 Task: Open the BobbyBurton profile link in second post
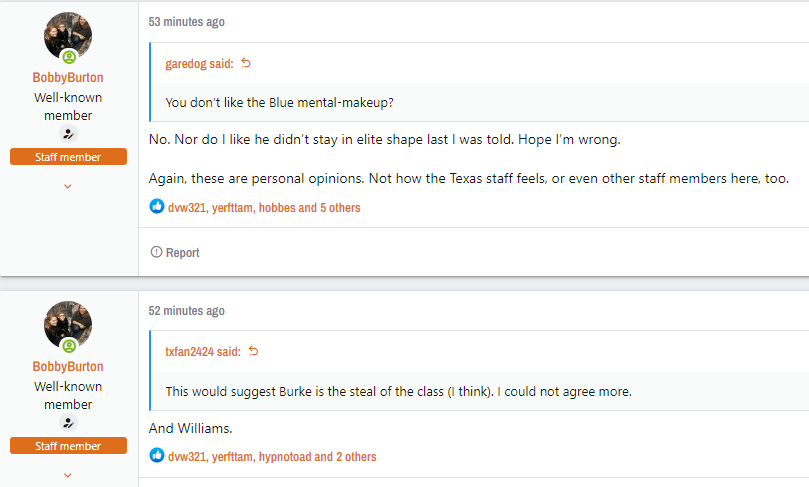click(x=68, y=366)
